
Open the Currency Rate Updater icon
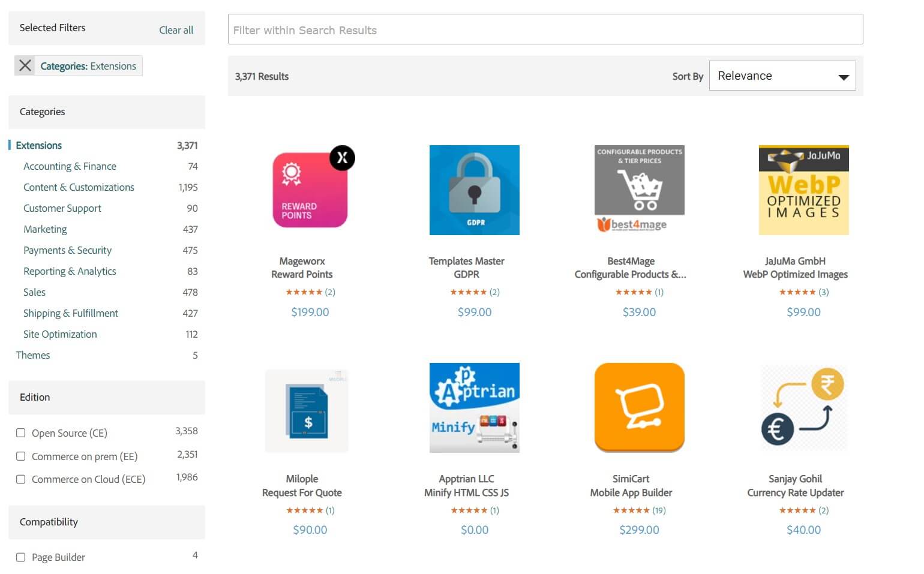point(804,408)
